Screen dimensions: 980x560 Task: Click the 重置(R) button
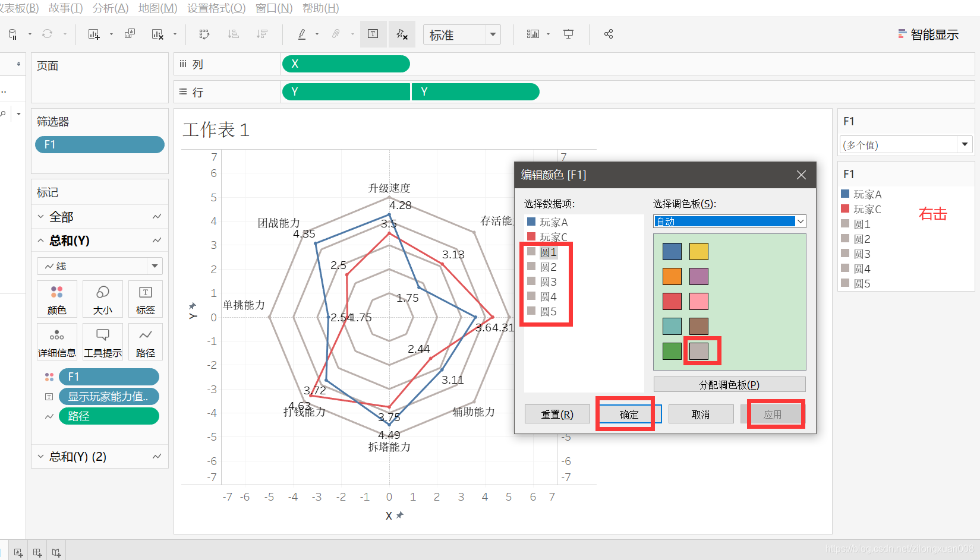click(x=557, y=414)
